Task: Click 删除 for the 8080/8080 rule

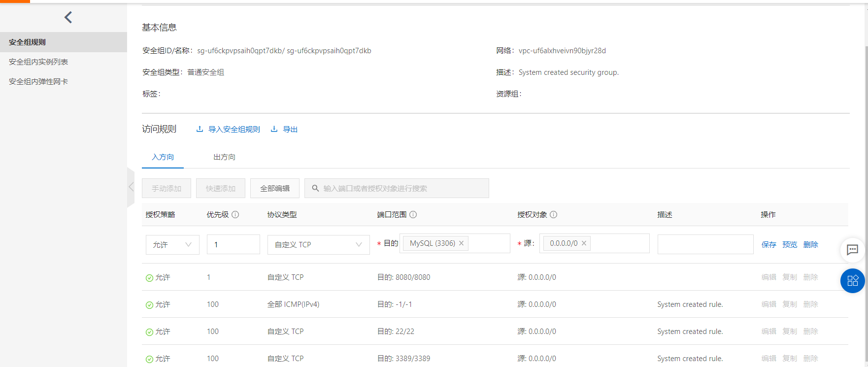Action: (x=811, y=277)
